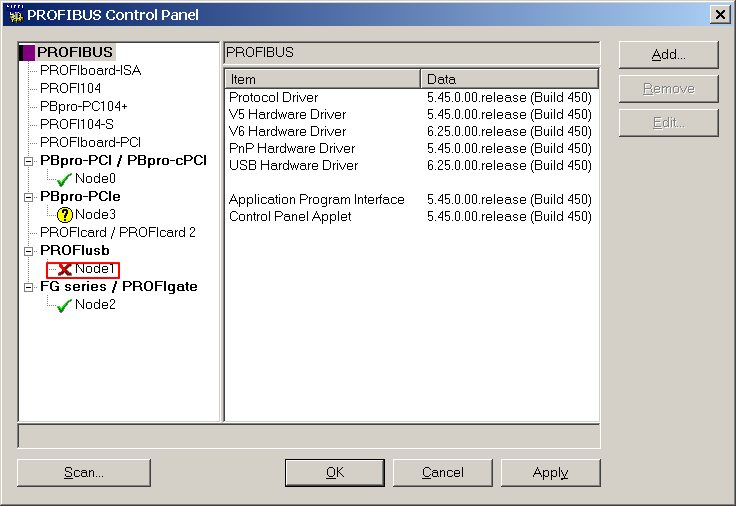Select the Control Panel Applet row
736x506 pixels.
(x=411, y=216)
